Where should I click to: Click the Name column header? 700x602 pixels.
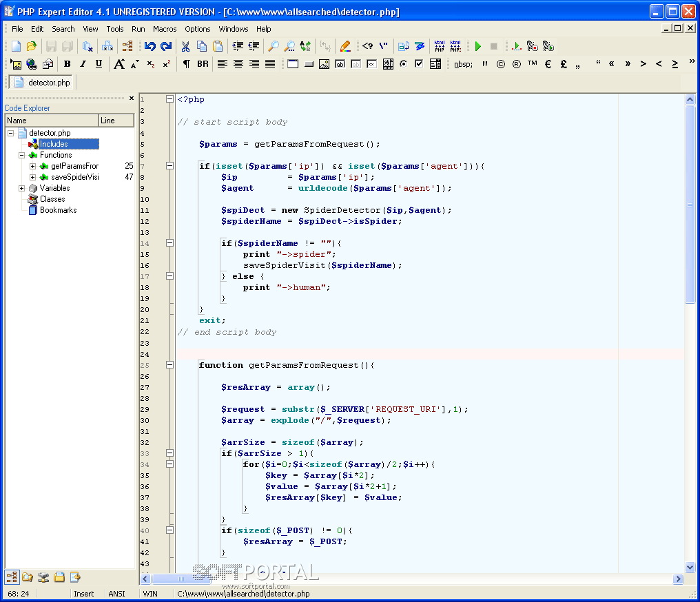(x=52, y=121)
